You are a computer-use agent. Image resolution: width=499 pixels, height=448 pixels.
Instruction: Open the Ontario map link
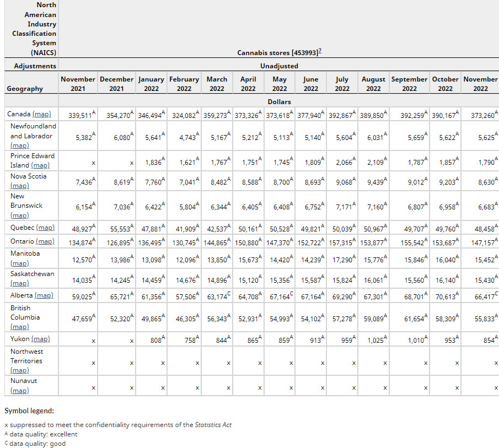point(45,241)
